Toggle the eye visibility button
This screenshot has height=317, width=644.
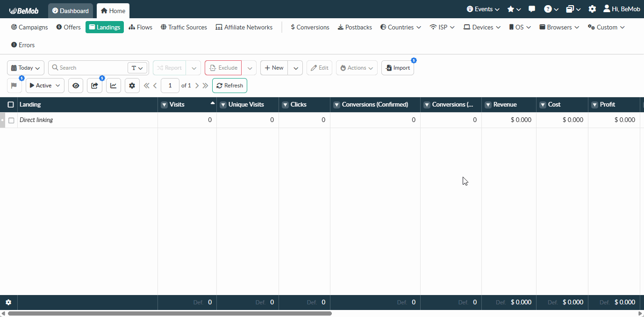click(76, 86)
